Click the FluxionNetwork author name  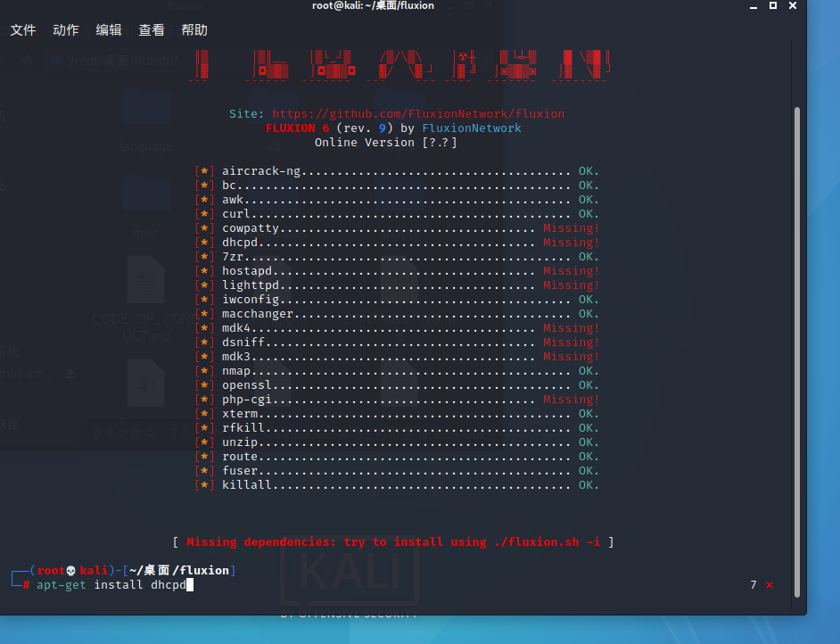pos(472,128)
